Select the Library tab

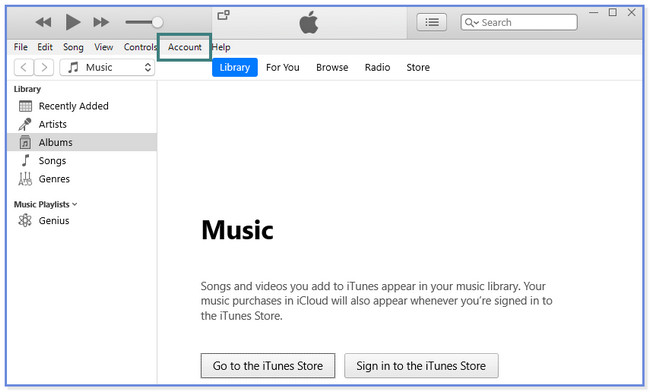235,67
